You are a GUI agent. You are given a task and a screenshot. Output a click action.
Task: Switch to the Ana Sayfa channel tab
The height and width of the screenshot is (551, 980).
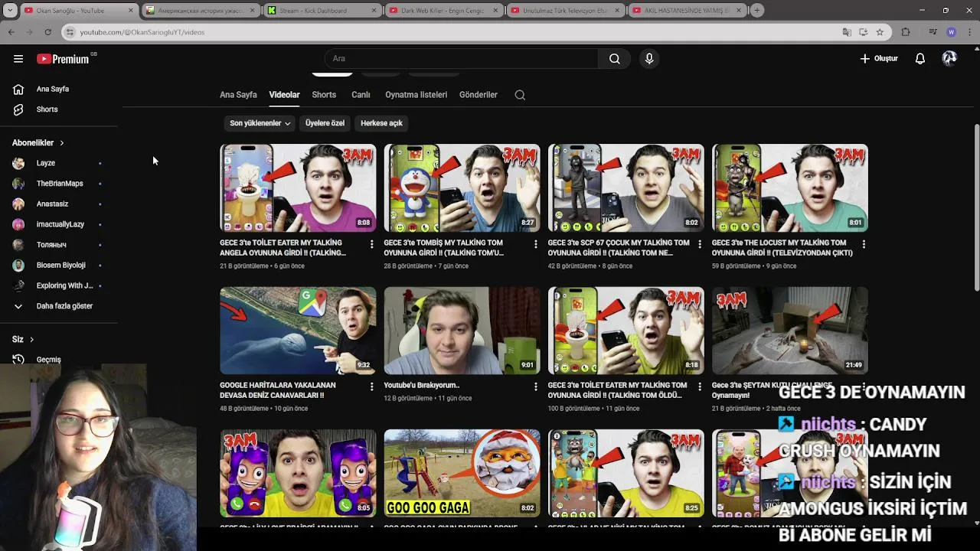pyautogui.click(x=238, y=95)
